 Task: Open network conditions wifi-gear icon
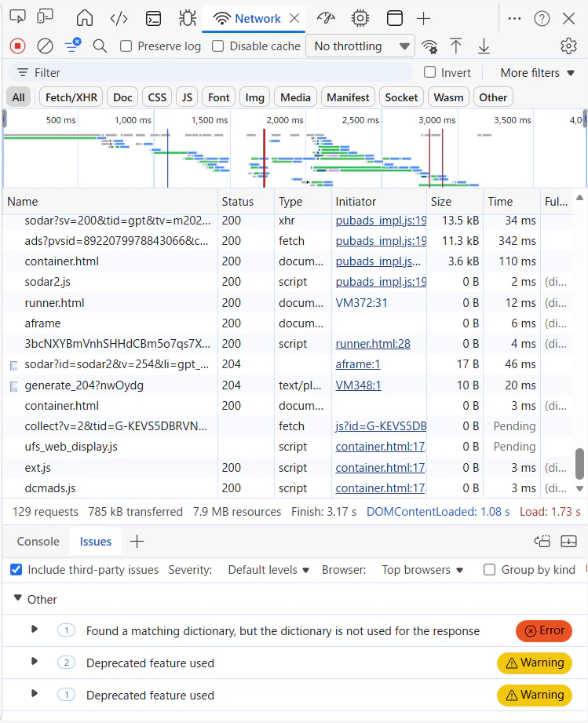point(429,46)
